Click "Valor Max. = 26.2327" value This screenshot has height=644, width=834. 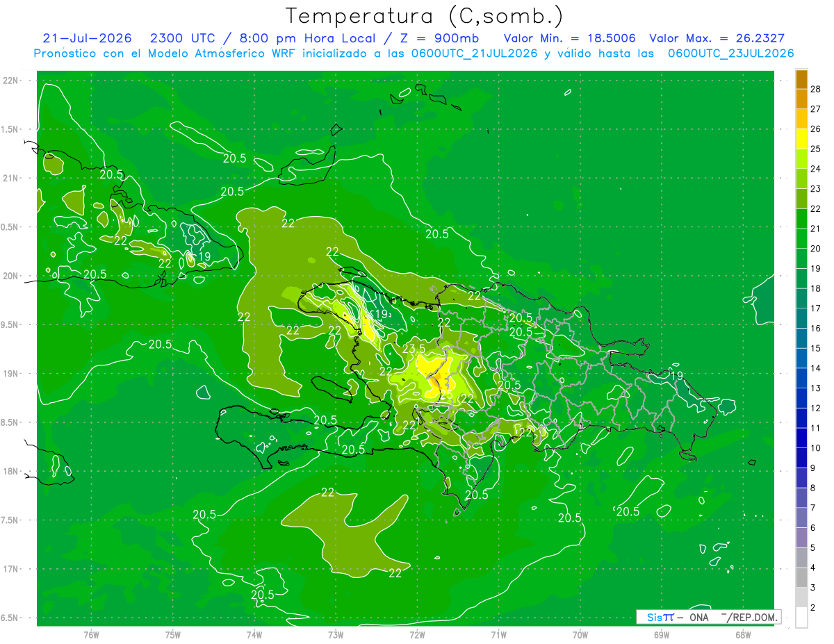(x=717, y=38)
